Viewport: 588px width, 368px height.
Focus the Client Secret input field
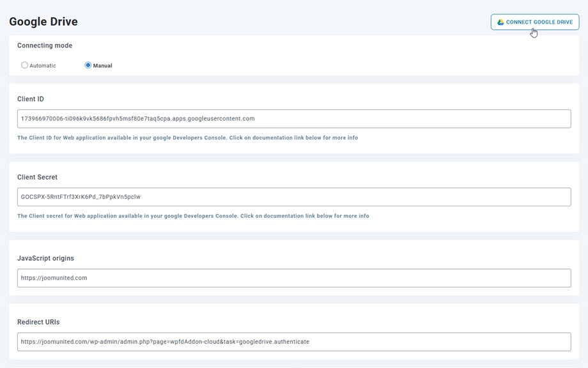coord(293,197)
